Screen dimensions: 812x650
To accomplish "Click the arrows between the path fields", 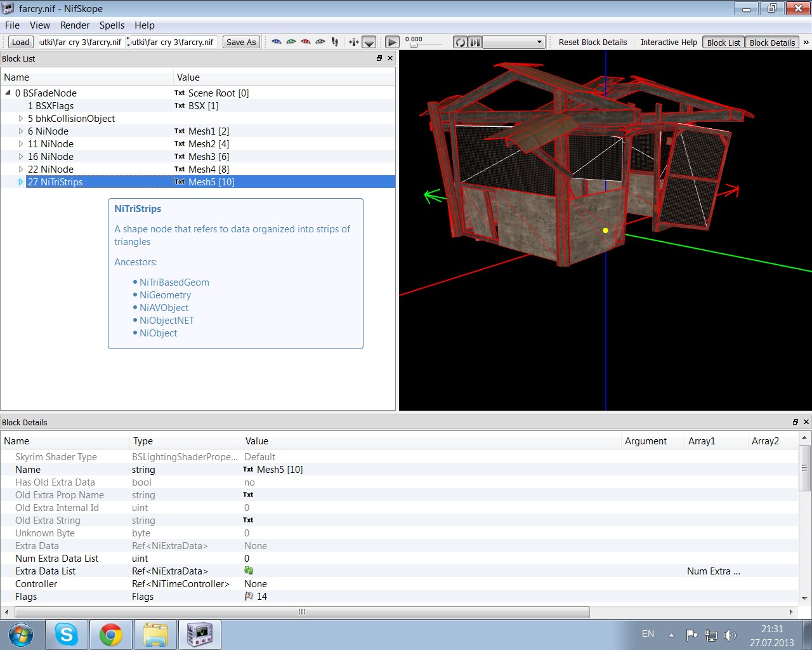I will [x=128, y=43].
